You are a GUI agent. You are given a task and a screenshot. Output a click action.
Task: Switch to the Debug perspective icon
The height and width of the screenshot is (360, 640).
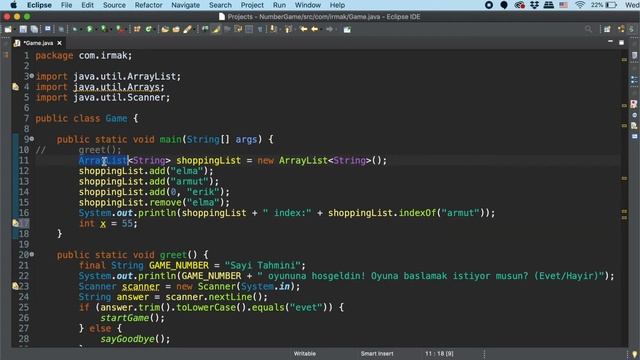coord(632,29)
